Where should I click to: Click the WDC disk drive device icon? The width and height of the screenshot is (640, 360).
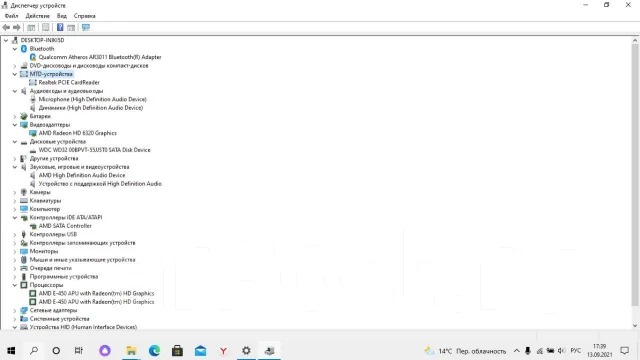(33, 150)
